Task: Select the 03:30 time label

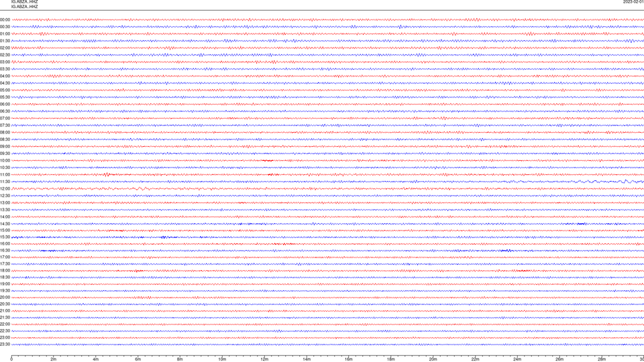Action: point(5,69)
